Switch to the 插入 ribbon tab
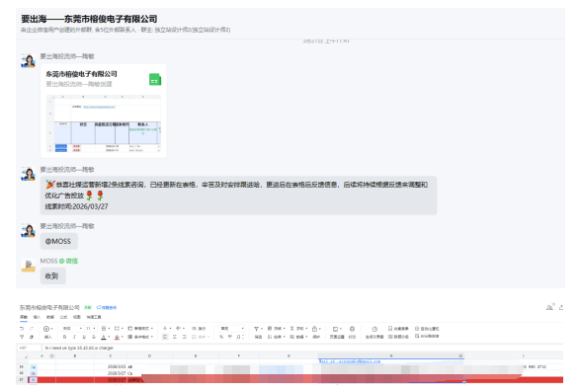 [37, 317]
